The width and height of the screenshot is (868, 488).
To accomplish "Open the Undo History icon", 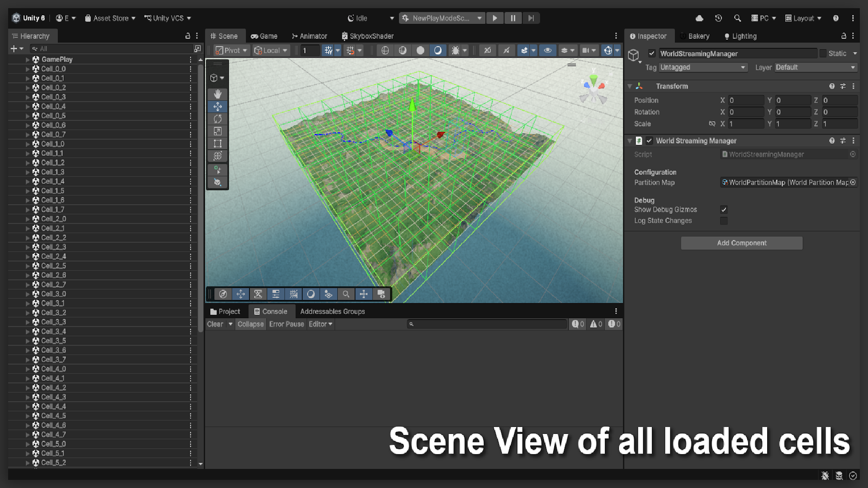I will coord(718,18).
